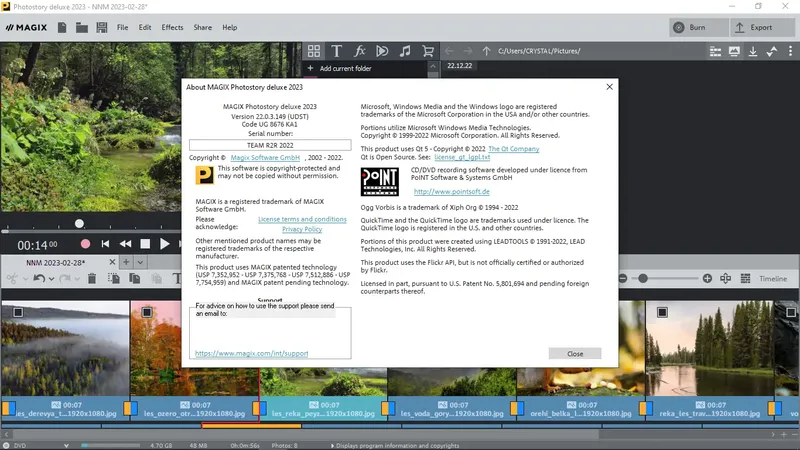This screenshot has width=800, height=450.
Task: Open the transitions templates tab icon
Action: (x=382, y=51)
